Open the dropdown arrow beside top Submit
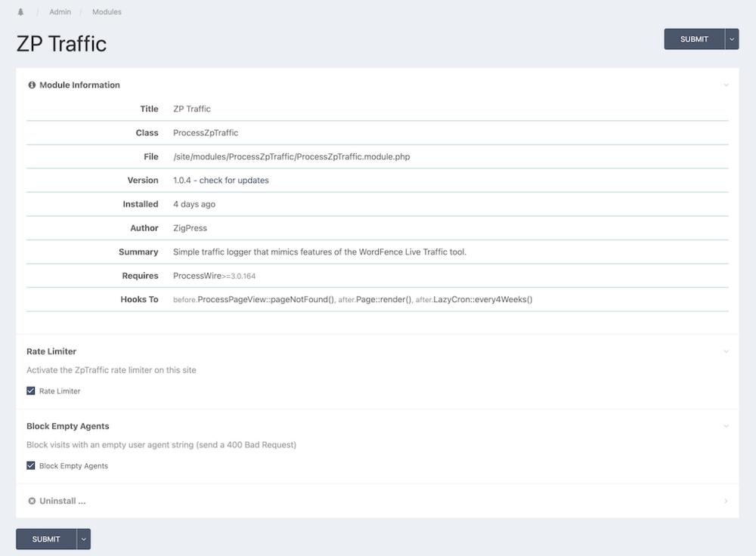The width and height of the screenshot is (756, 556). [731, 39]
